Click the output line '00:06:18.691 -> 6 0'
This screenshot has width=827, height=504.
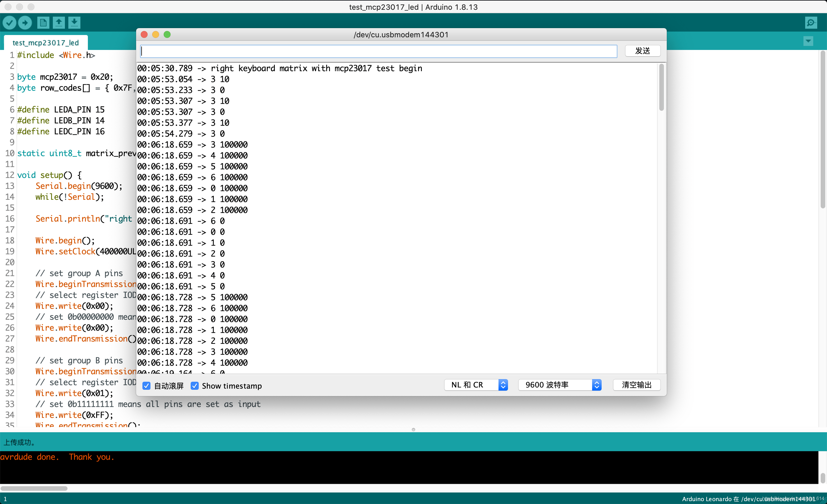pos(181,221)
